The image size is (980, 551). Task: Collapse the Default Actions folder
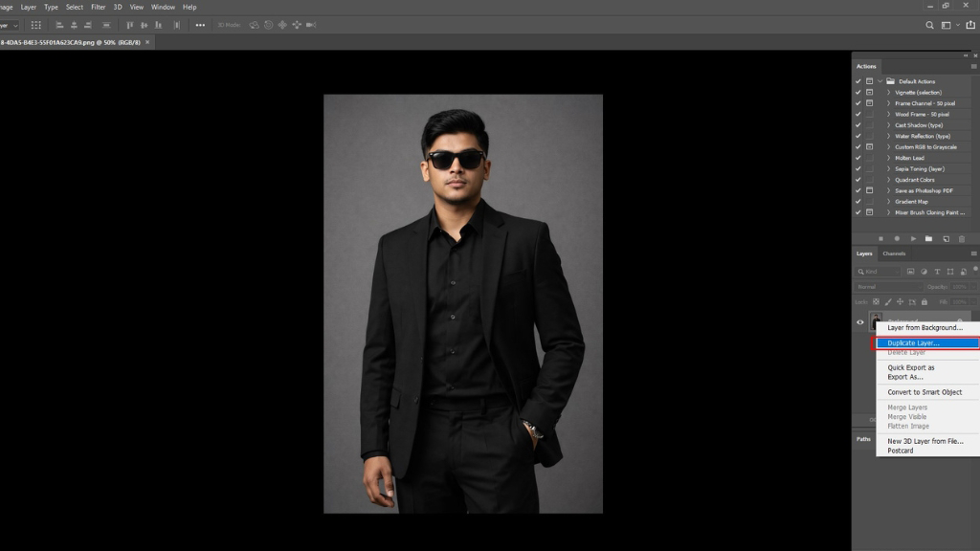coord(880,81)
